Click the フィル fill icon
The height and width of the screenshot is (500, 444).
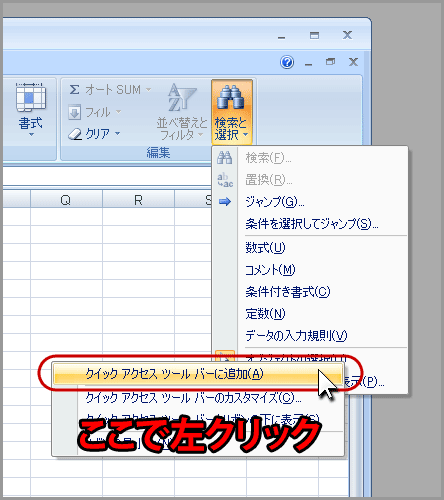tap(74, 112)
